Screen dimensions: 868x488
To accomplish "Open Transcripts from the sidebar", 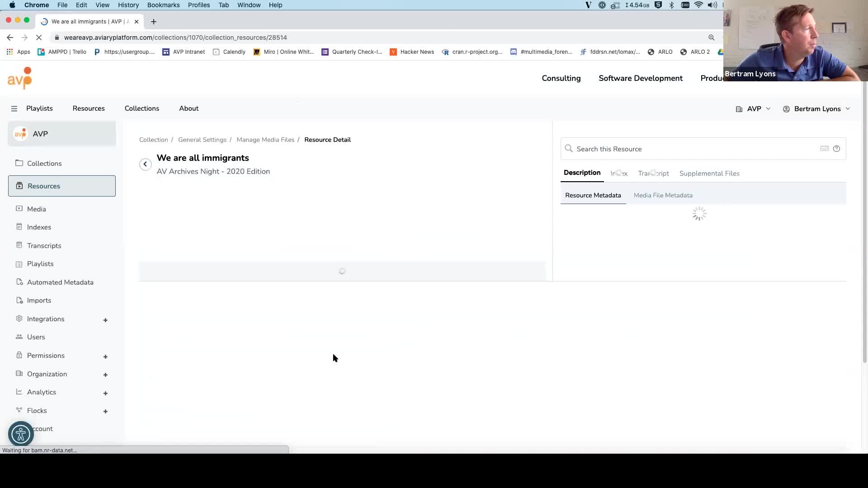I will (44, 245).
